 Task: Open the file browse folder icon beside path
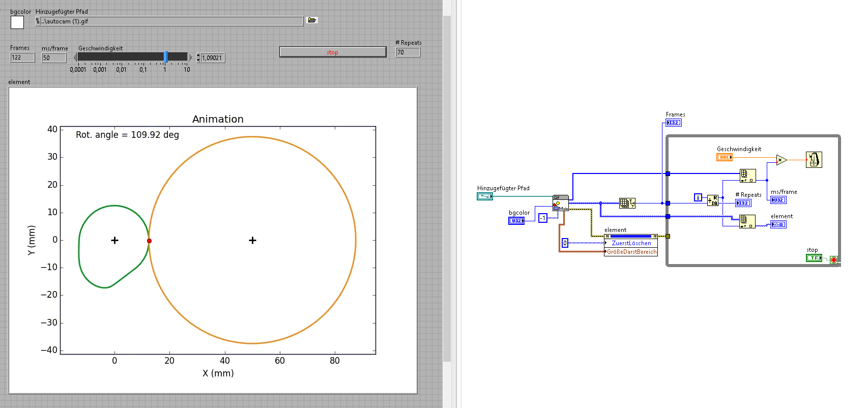point(312,20)
